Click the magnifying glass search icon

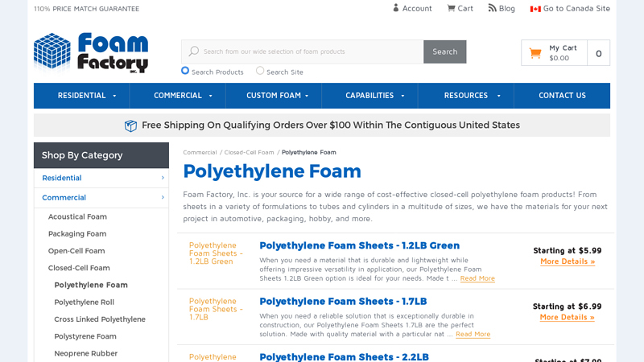point(193,51)
